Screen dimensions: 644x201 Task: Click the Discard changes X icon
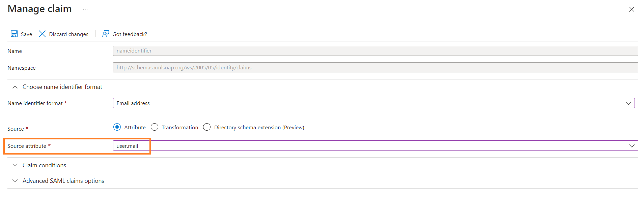pyautogui.click(x=42, y=34)
